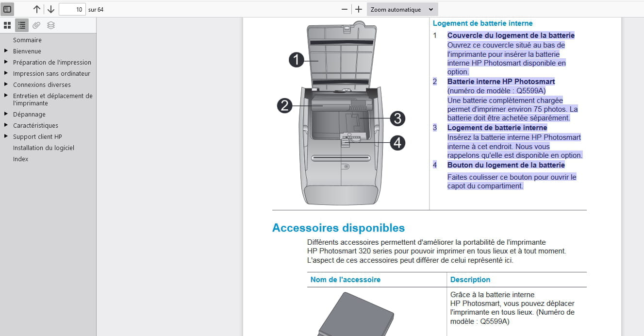Go to Installation du logiciel entry
The height and width of the screenshot is (336, 644).
(44, 148)
